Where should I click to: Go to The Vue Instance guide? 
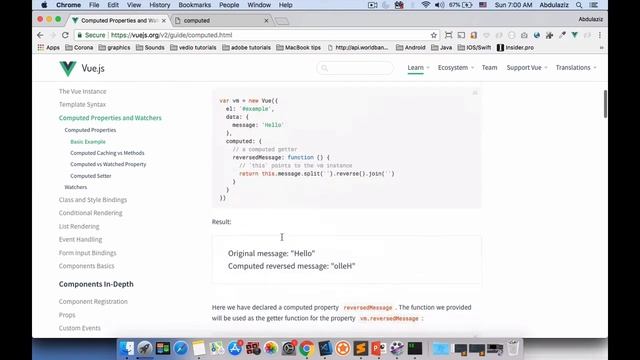[82, 91]
